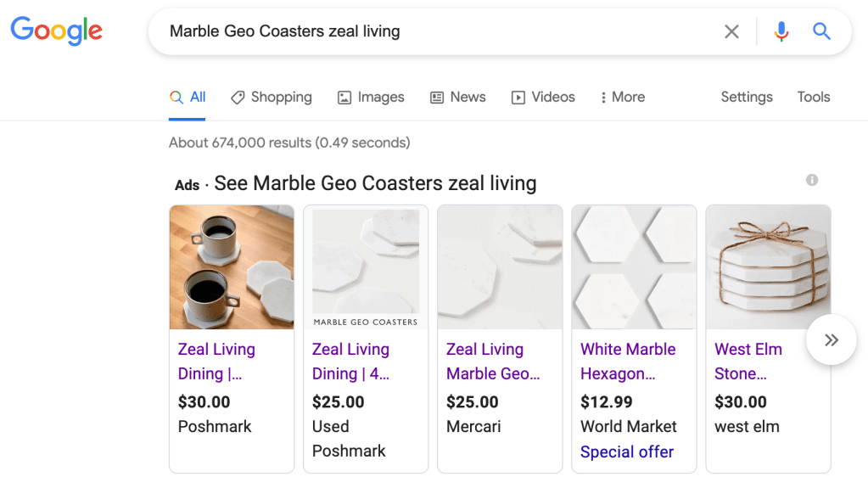Screen dimensions: 868x488
Task: Click the World Market Special offer link
Action: click(x=627, y=452)
